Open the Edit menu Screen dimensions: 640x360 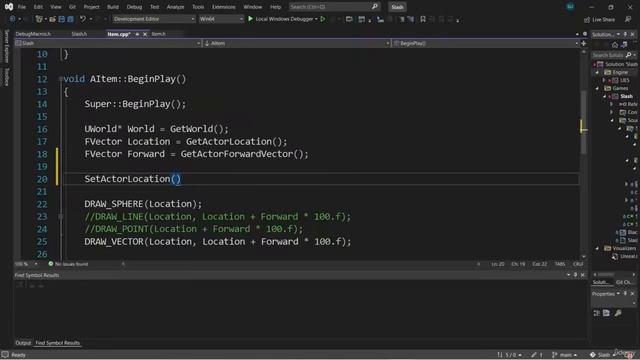pos(38,7)
